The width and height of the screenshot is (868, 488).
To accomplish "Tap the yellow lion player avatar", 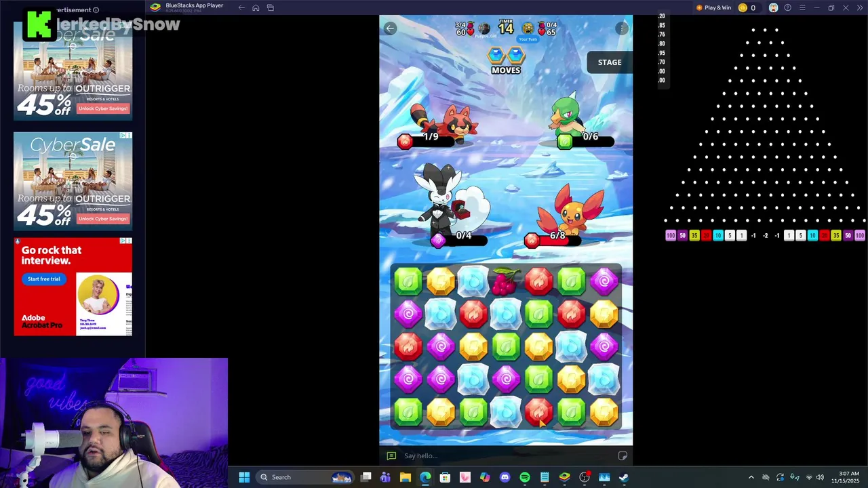I will pos(528,28).
